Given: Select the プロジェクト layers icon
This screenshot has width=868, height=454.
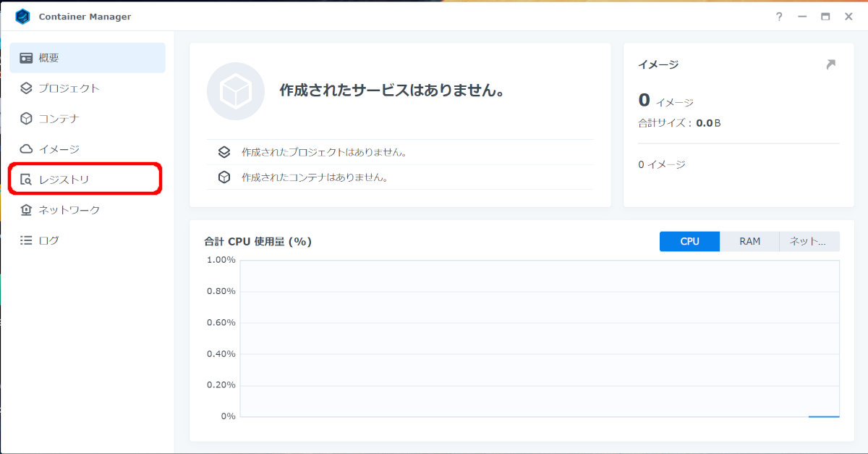Looking at the screenshot, I should [x=26, y=88].
